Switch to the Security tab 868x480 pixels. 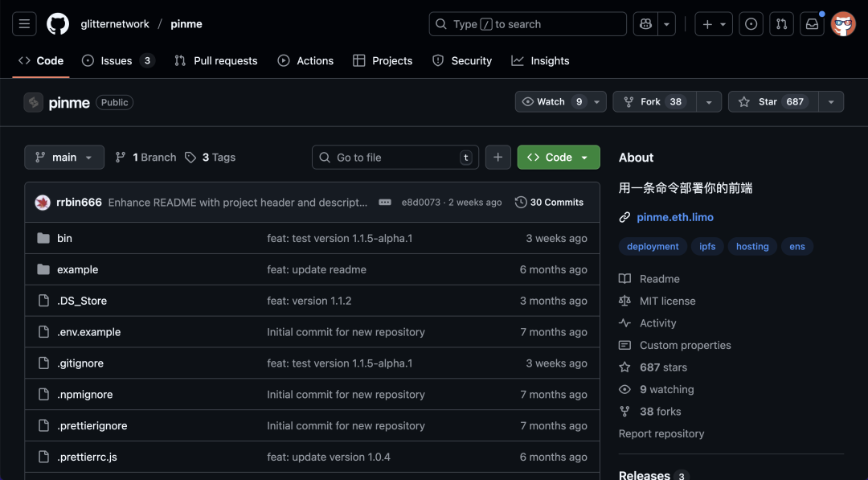tap(462, 60)
